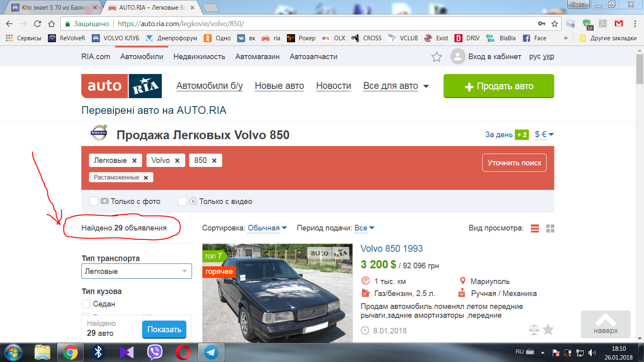Remove the Volvo filter tag
This screenshot has width=644, height=362.
coord(177,160)
